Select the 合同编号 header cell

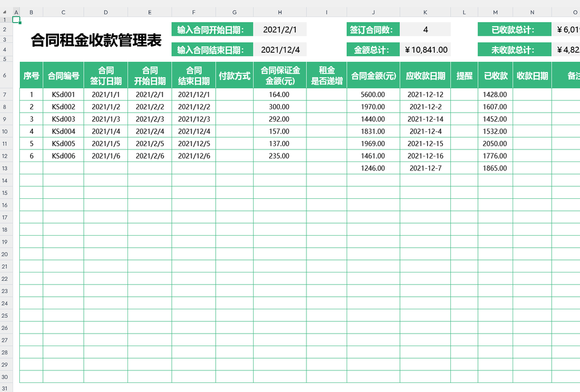point(63,75)
